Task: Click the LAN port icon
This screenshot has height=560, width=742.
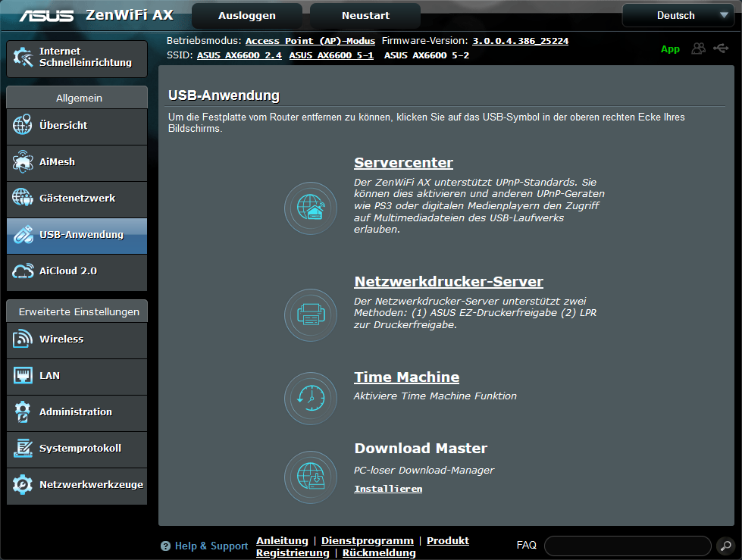Action: tap(23, 375)
